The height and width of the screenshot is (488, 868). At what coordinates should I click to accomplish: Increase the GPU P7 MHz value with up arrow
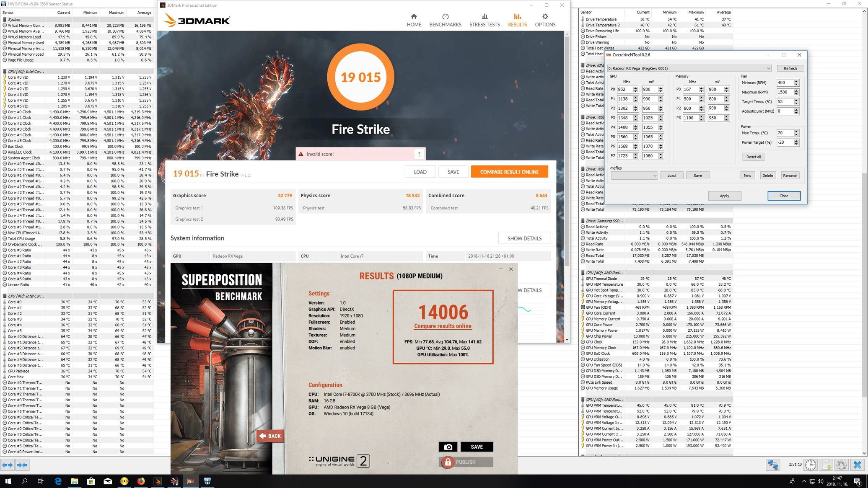(x=636, y=154)
